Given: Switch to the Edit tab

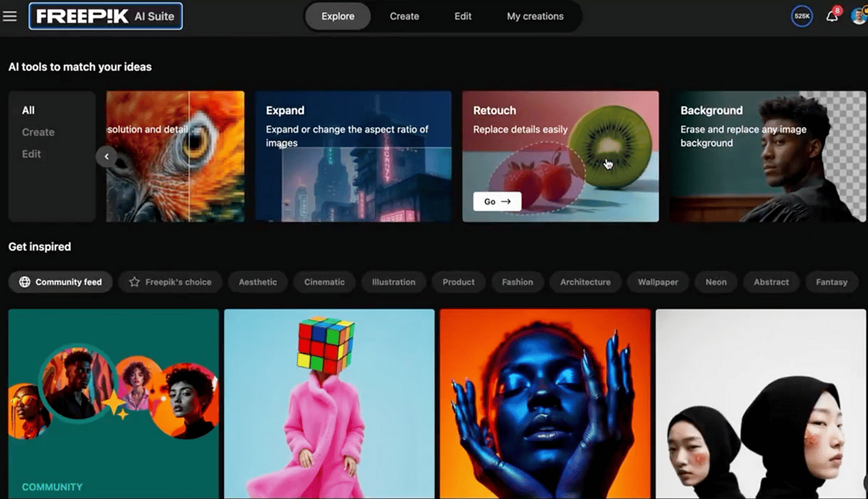Looking at the screenshot, I should [x=463, y=16].
